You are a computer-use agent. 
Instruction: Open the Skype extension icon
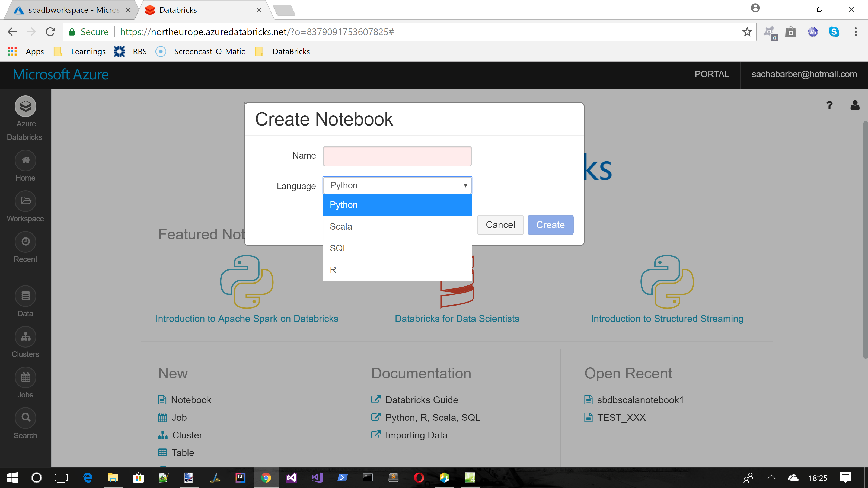[834, 32]
